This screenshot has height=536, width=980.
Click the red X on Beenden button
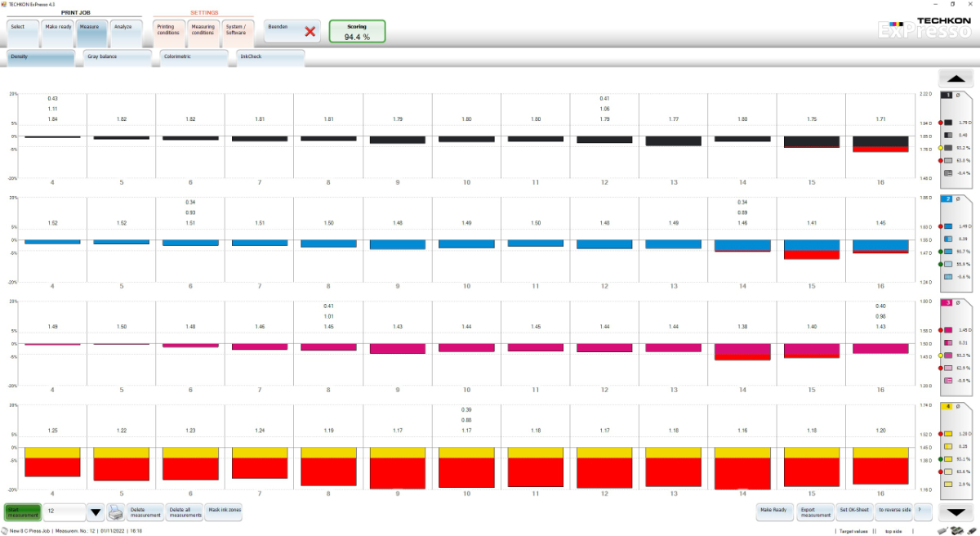(x=310, y=32)
